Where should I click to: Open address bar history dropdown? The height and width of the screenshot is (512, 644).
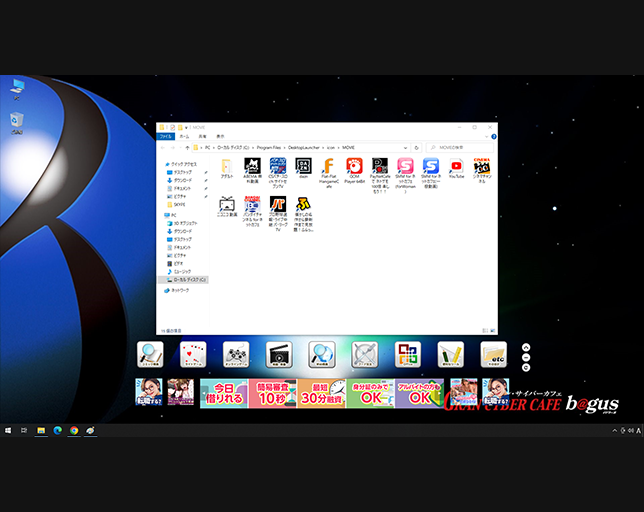pos(405,147)
